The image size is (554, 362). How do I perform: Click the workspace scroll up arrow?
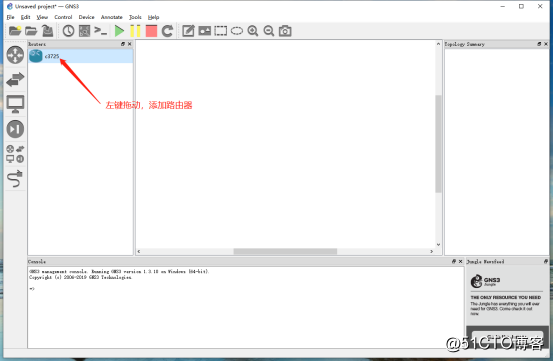coord(438,44)
